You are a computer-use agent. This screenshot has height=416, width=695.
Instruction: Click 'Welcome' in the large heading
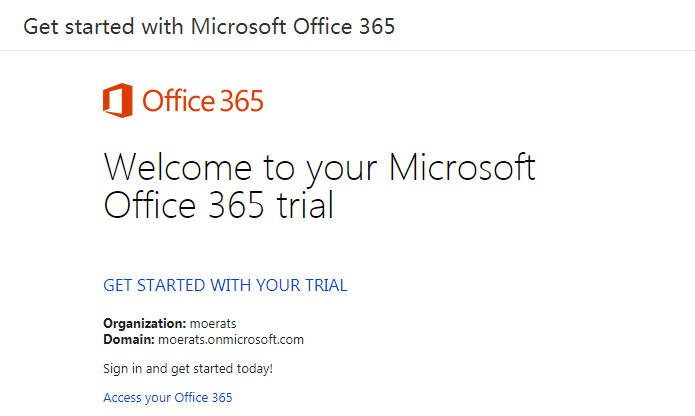click(x=178, y=167)
